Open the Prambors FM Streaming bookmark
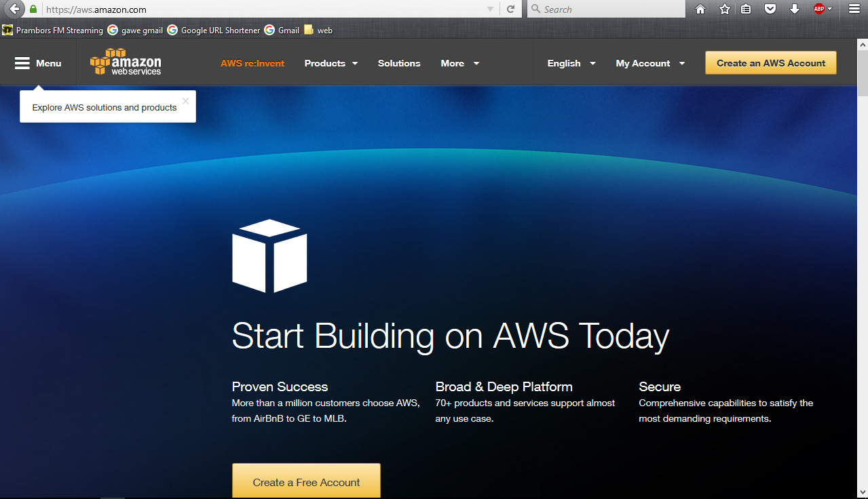The height and width of the screenshot is (499, 868). click(x=53, y=30)
